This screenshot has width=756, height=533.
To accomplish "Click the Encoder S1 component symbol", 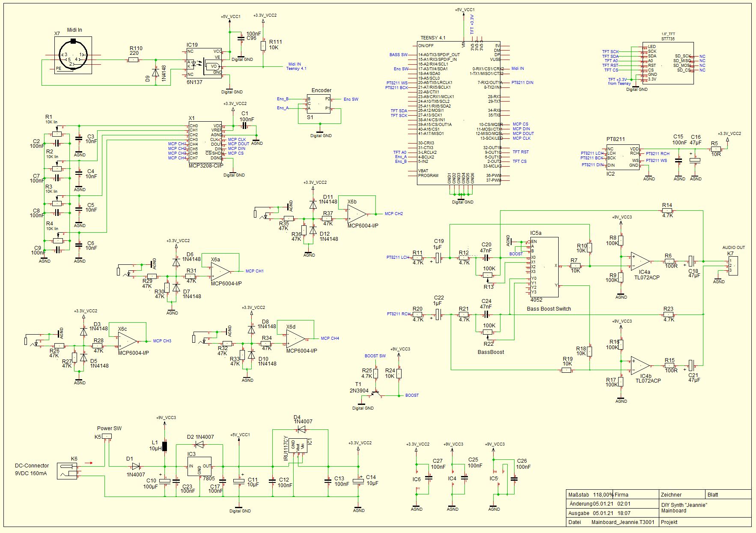I will point(319,104).
